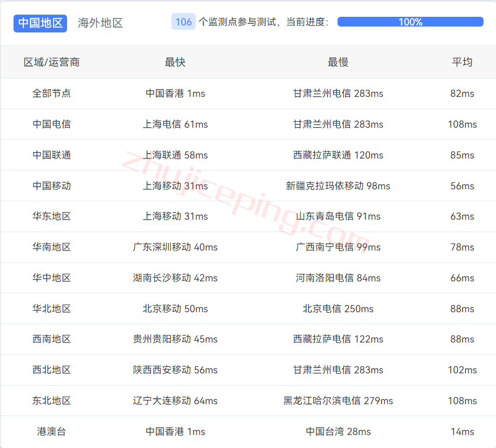Select the 港澳台 row label

[x=51, y=431]
